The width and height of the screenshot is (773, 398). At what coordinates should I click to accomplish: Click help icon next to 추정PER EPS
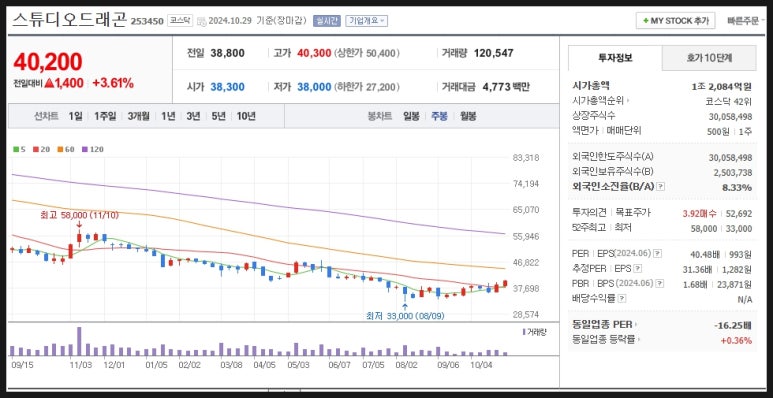coord(638,269)
